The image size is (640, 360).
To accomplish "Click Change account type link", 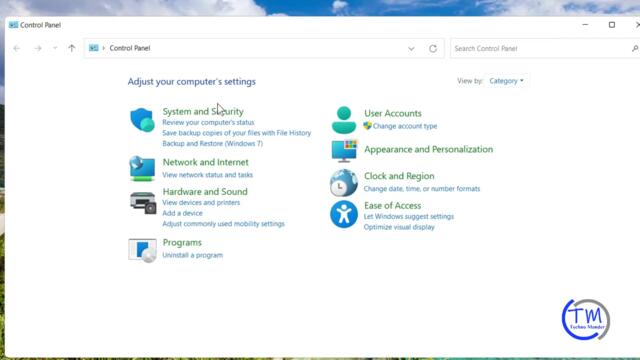I will click(x=405, y=126).
